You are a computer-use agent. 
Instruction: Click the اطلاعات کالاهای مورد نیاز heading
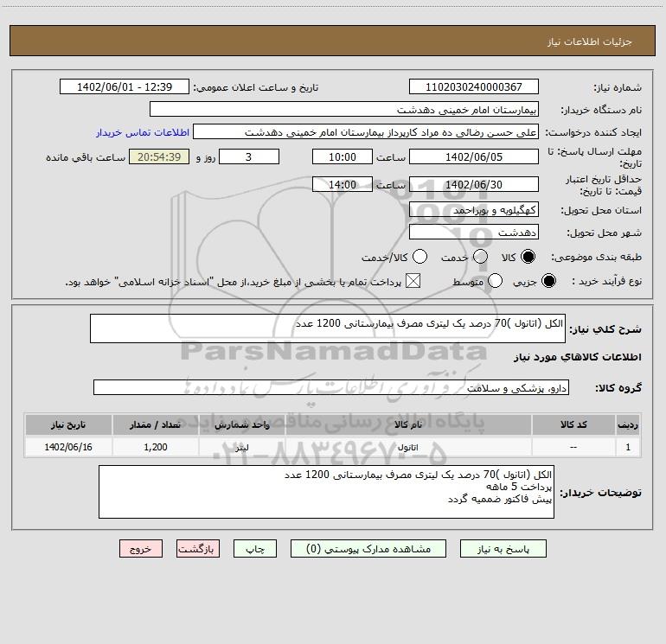tap(577, 357)
